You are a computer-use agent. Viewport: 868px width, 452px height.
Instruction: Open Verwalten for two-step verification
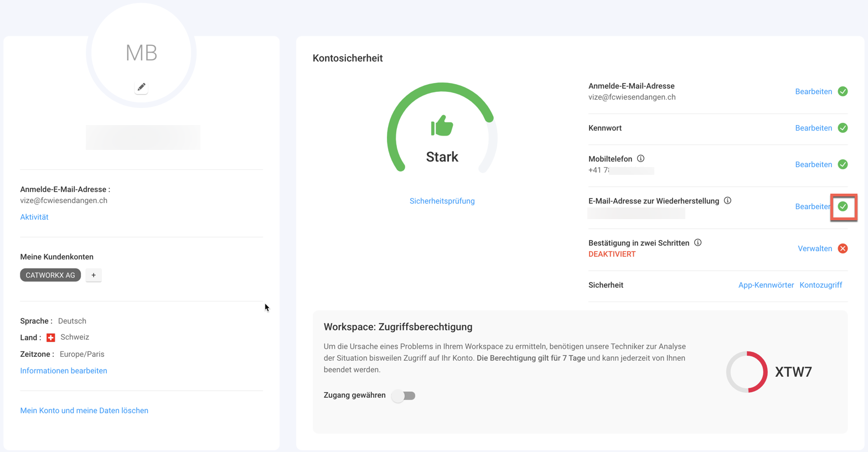[x=814, y=248]
